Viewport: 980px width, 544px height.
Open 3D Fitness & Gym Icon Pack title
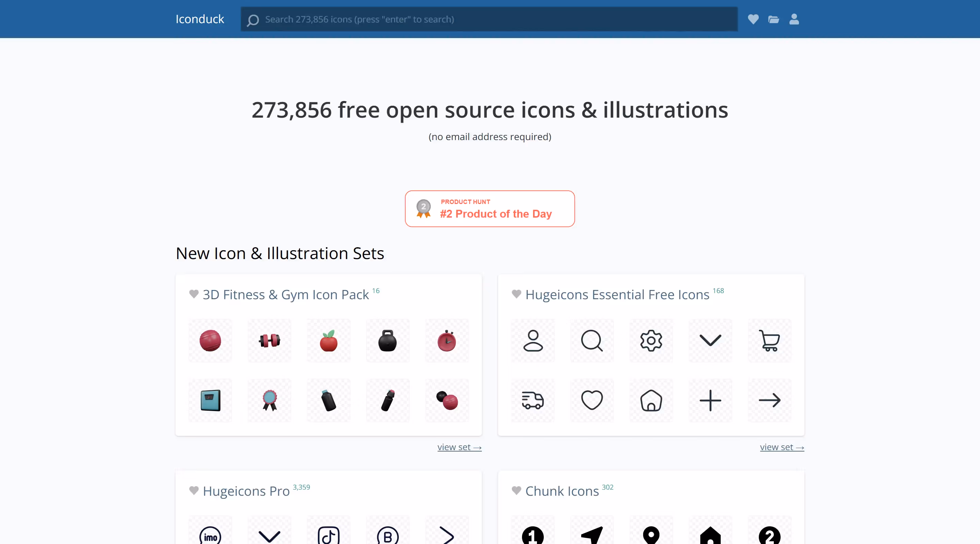tap(286, 295)
